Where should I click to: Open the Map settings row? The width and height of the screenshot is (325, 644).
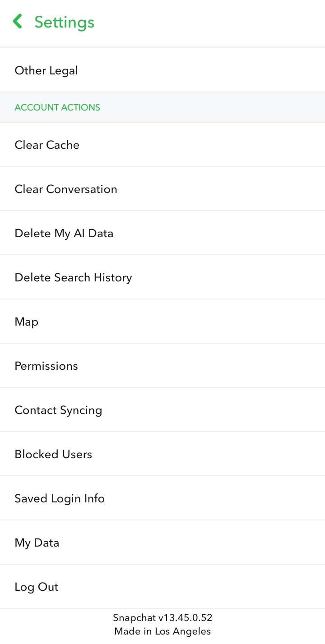point(162,322)
